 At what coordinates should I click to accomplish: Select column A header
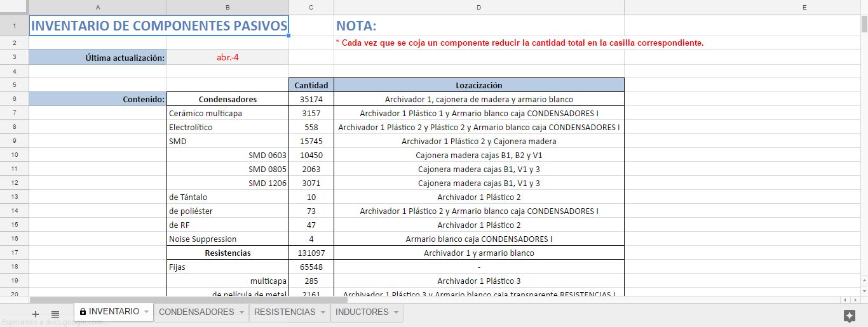(x=98, y=7)
